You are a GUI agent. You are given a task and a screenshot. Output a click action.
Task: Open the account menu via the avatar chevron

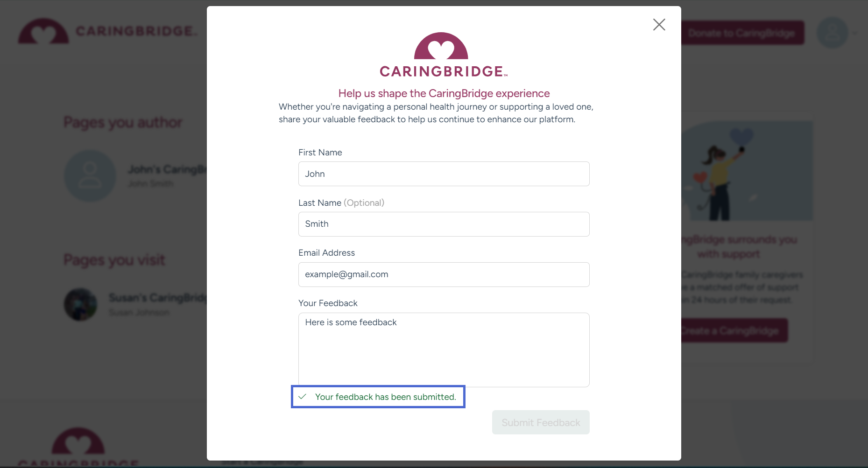point(854,33)
